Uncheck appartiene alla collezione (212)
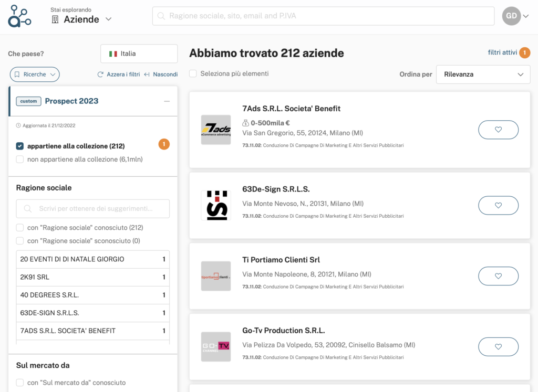This screenshot has height=392, width=538. click(x=20, y=146)
